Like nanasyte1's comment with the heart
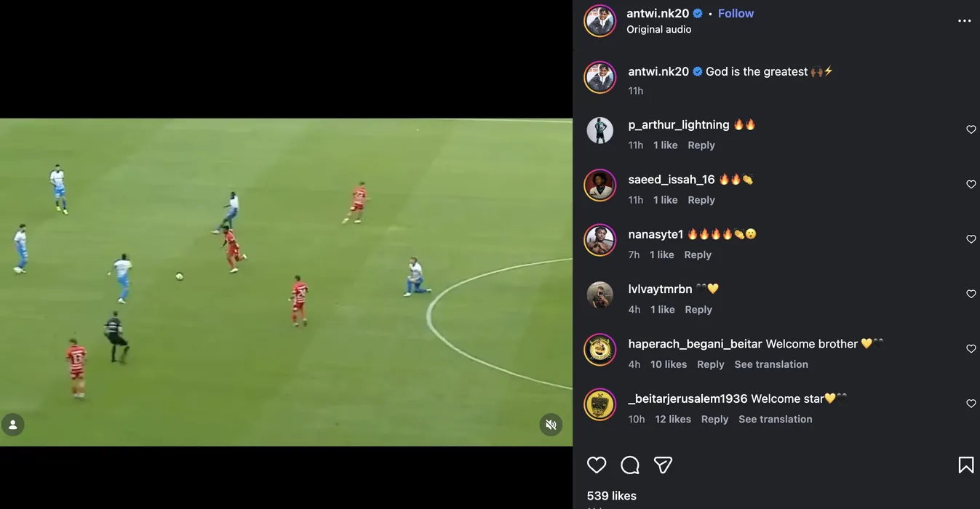 [x=971, y=239]
